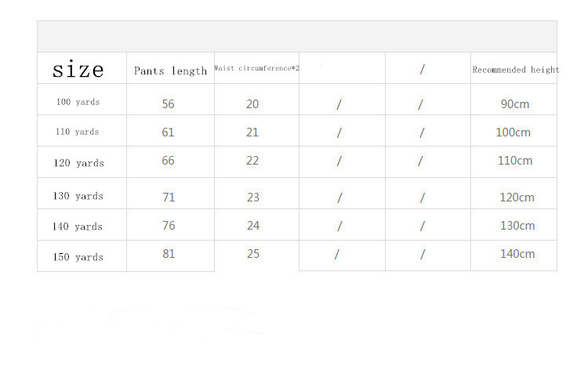Select the 110cm recommended height cell
588x377 pixels.
pyautogui.click(x=515, y=161)
